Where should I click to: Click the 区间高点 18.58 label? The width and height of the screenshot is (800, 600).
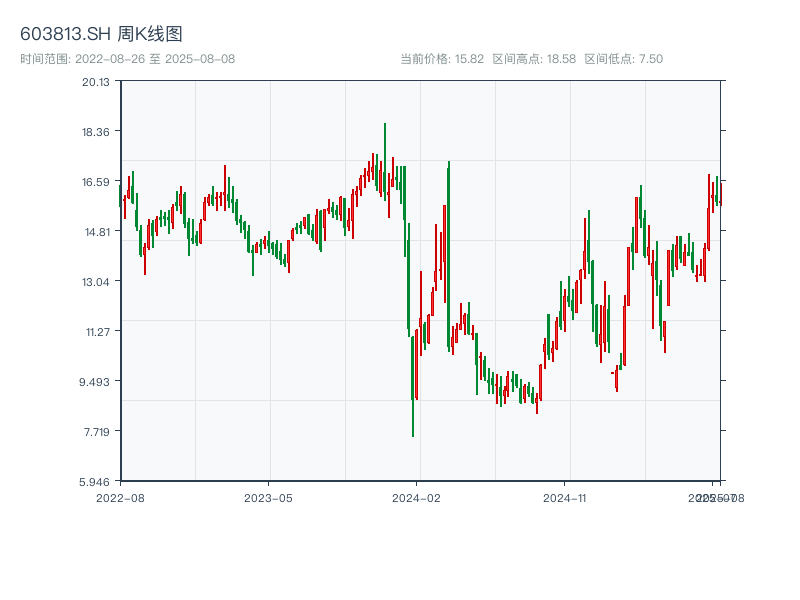tap(534, 59)
